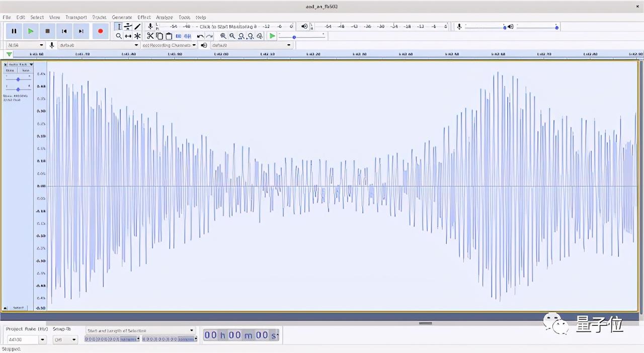Click the track Select button
Screen dimensions: 644x353
tap(19, 308)
